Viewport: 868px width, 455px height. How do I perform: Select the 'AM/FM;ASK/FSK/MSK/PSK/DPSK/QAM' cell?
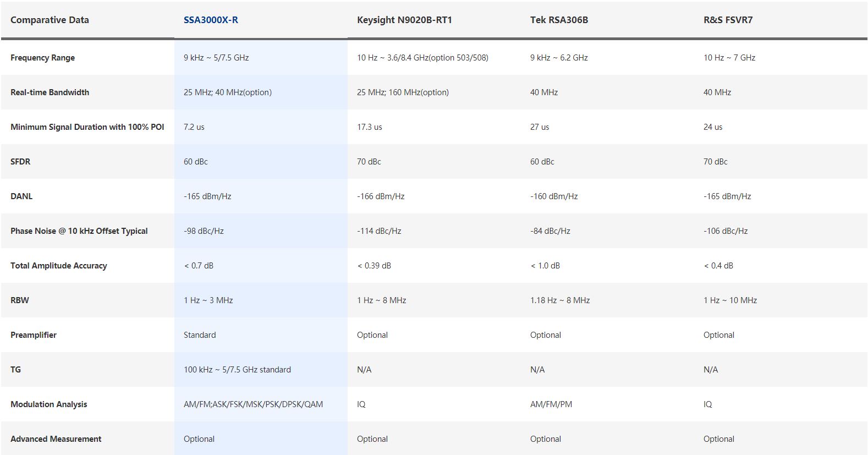254,404
